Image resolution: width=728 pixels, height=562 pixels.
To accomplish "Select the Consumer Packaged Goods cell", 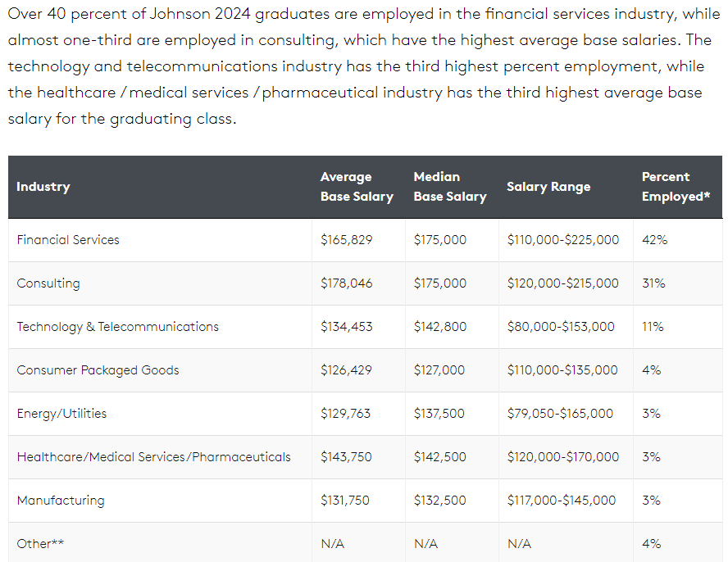I will pyautogui.click(x=98, y=370).
